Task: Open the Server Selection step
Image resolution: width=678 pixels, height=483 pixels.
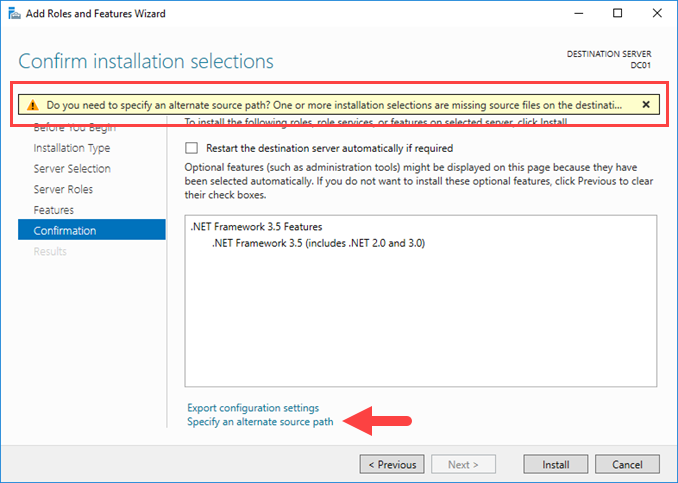Action: pyautogui.click(x=72, y=169)
